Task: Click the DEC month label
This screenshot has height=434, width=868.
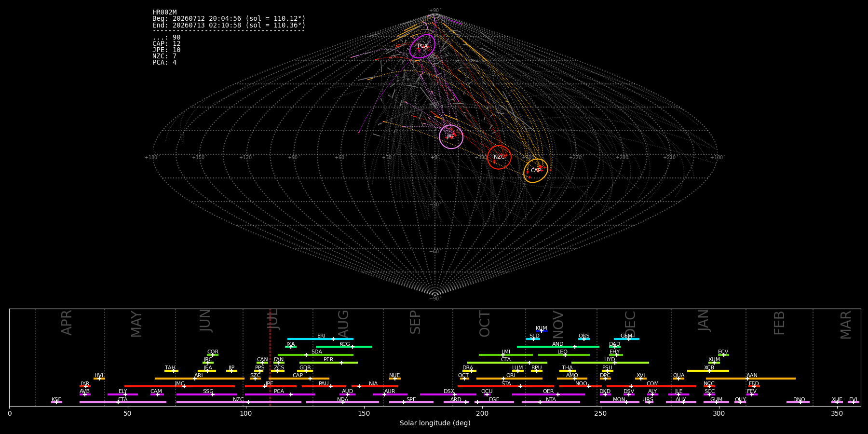Action: (630, 324)
